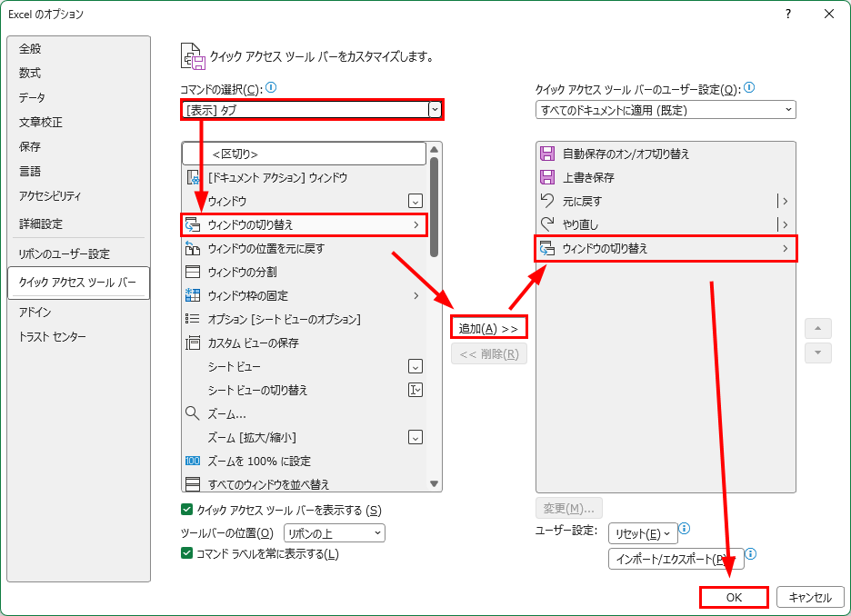
Task: Click the split arrow of 元に戻す item
Action: [x=783, y=201]
